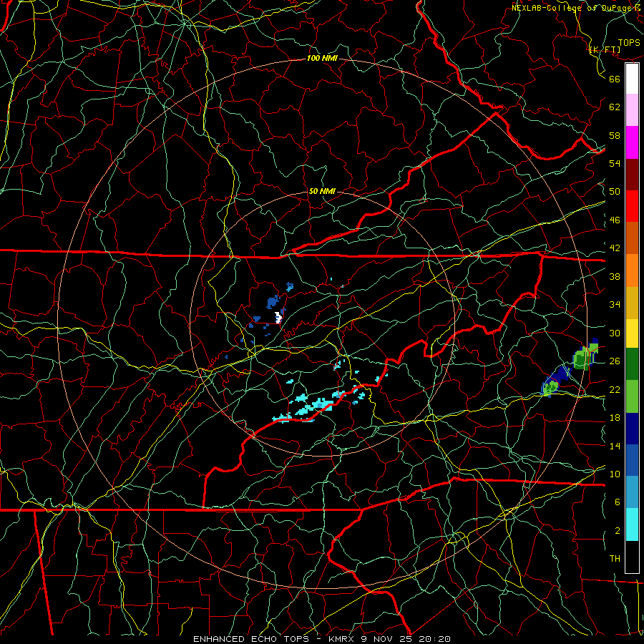This screenshot has height=644, width=644.
Task: Select the dark green legend swatch
Action: click(632, 364)
